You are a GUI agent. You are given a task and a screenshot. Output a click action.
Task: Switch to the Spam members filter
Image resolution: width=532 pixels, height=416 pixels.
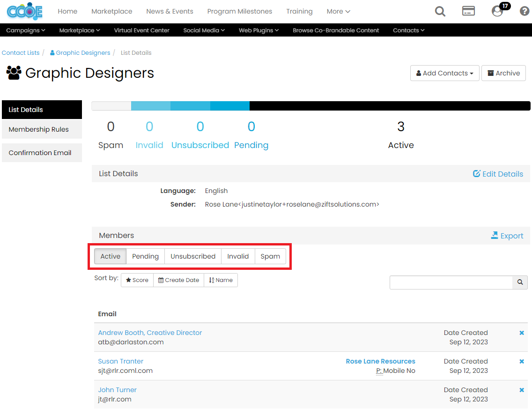pyautogui.click(x=270, y=256)
